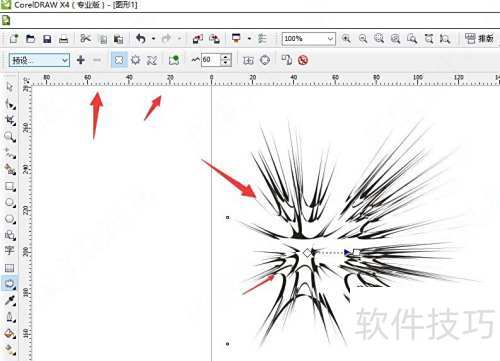The image size is (500, 361).
Task: Click the red Clear Distortion icon
Action: [x=303, y=60]
